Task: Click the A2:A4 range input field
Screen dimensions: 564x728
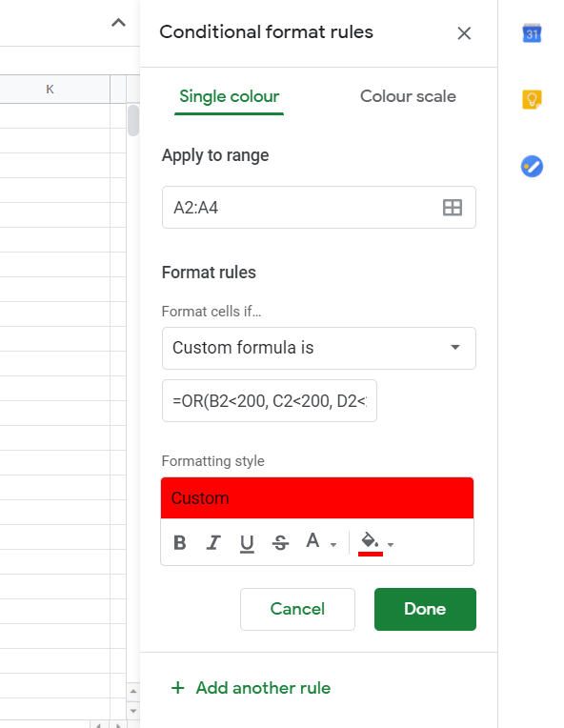Action: [x=319, y=208]
